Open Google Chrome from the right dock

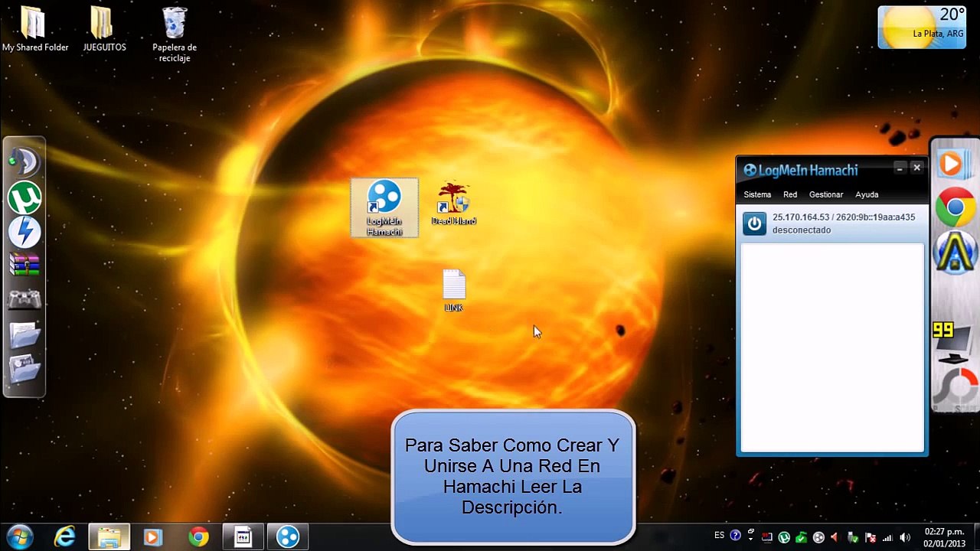(x=955, y=207)
